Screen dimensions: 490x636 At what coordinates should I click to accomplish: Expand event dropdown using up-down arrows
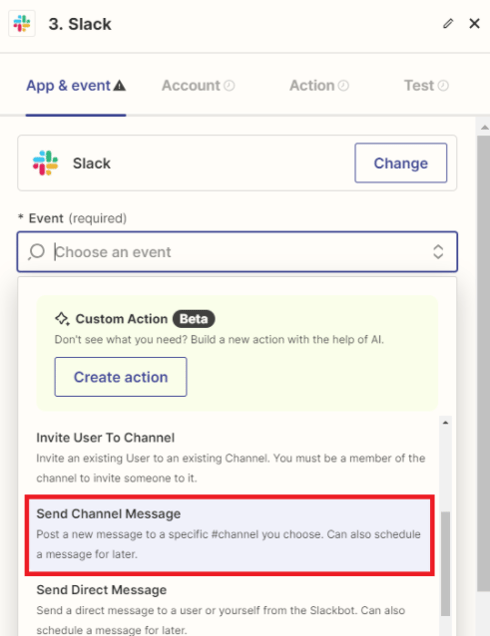pyautogui.click(x=438, y=252)
